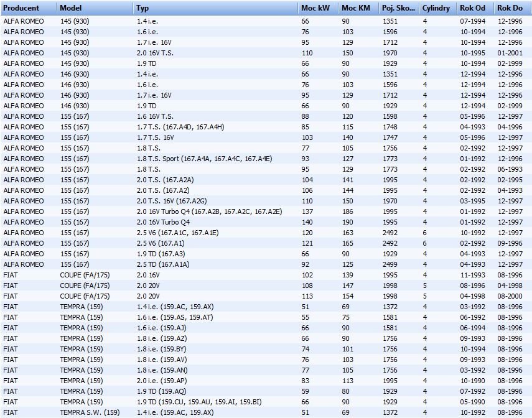Screen dimensions: 532x418
Task: Click the Moc KM column header
Action: tap(358, 8)
